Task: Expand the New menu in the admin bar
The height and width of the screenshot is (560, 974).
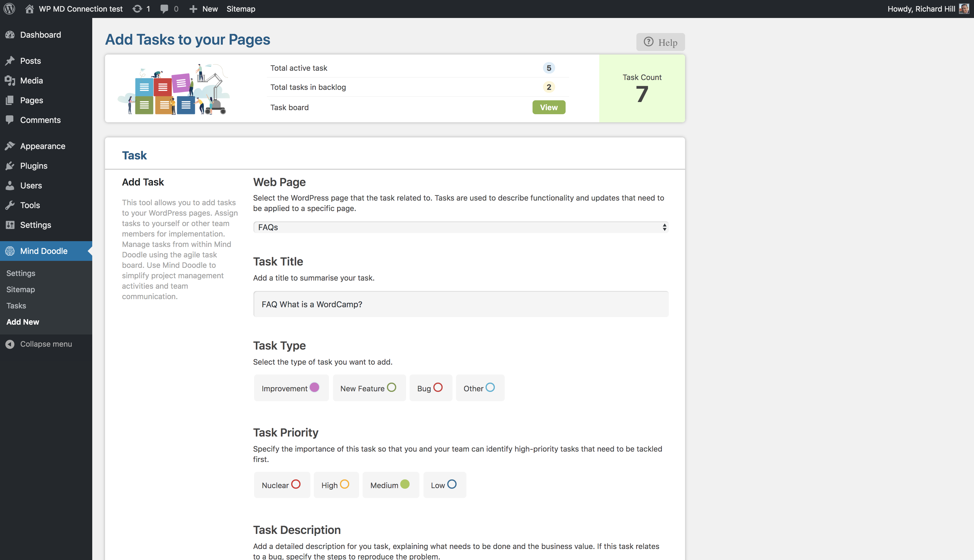Action: point(204,8)
